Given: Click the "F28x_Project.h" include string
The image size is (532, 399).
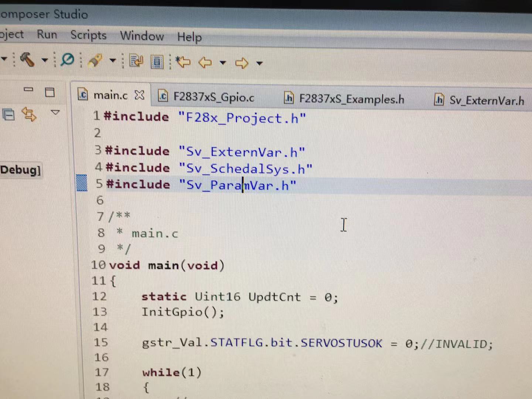Looking at the screenshot, I should 242,118.
